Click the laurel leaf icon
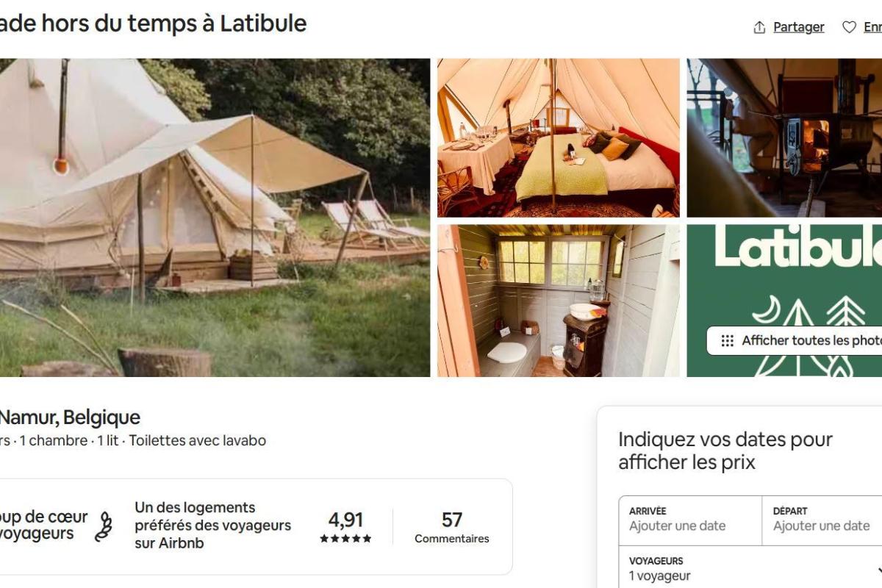This screenshot has height=588, width=882. (104, 526)
